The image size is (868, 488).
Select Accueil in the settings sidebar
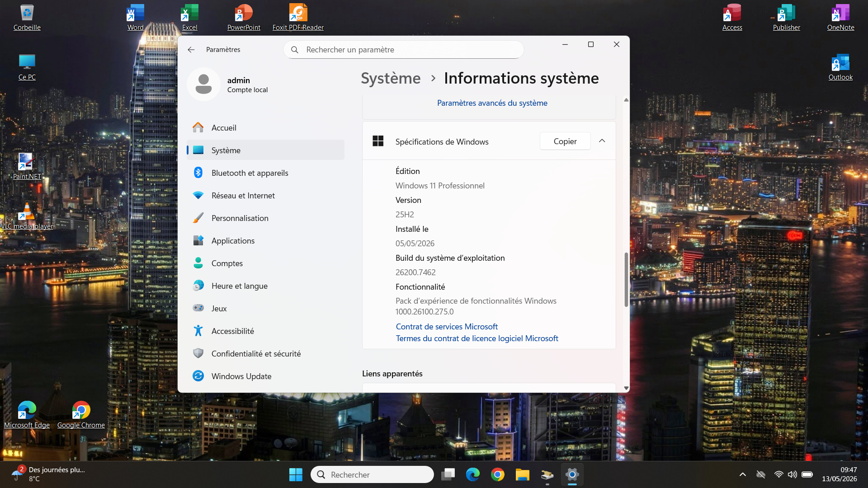(265, 128)
